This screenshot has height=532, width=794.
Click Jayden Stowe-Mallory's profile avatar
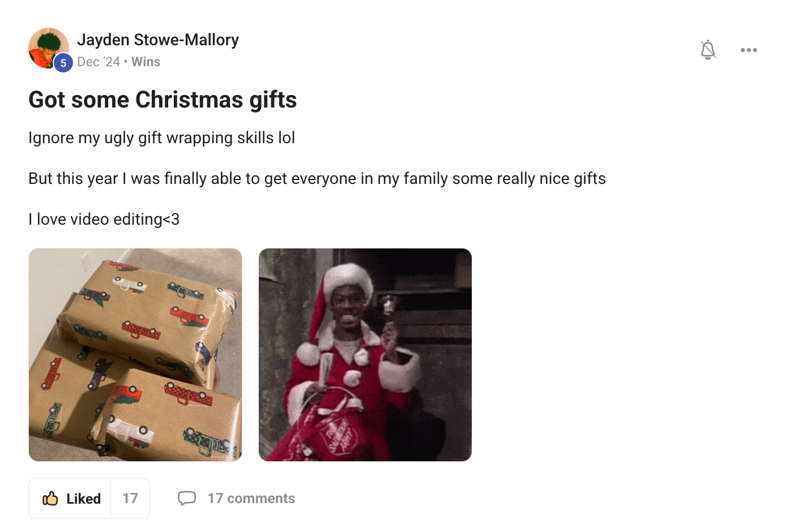point(49,48)
